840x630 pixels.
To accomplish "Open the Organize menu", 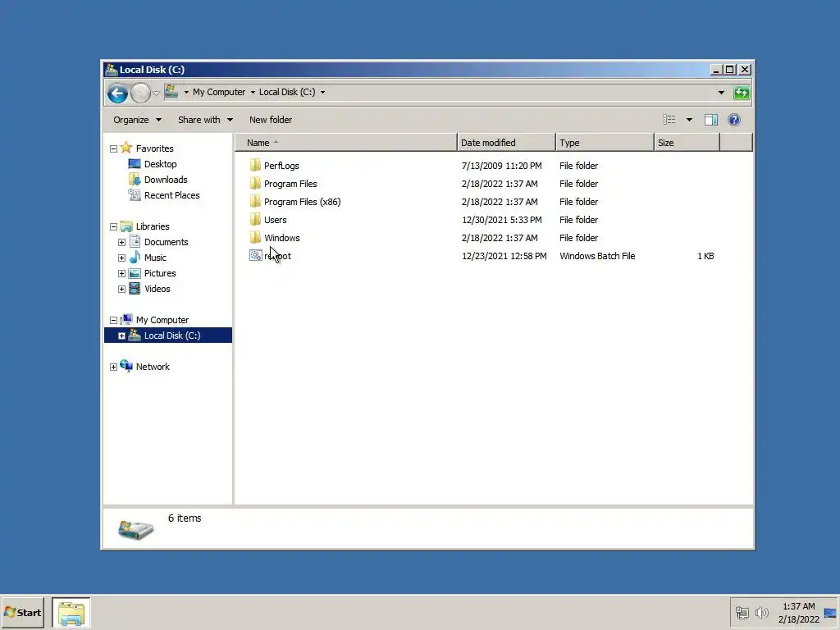I will [137, 120].
